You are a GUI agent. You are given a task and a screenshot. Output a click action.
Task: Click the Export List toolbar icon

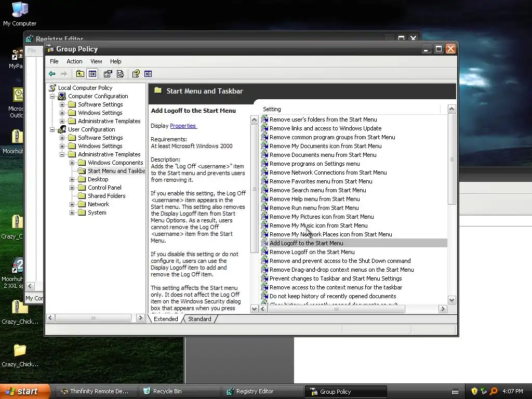tap(120, 74)
